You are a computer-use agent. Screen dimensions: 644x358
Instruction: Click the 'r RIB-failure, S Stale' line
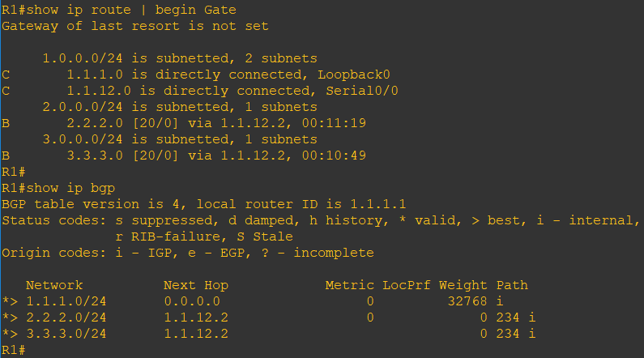(203, 237)
